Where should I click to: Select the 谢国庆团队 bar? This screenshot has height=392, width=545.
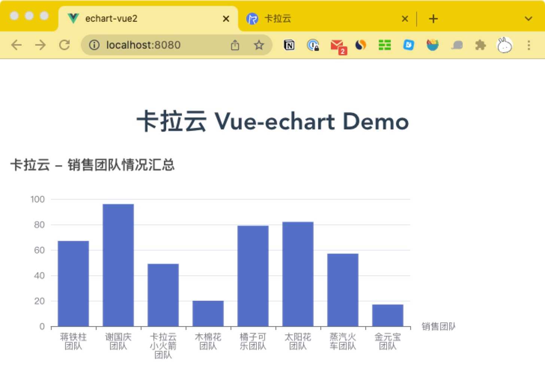[x=118, y=265]
